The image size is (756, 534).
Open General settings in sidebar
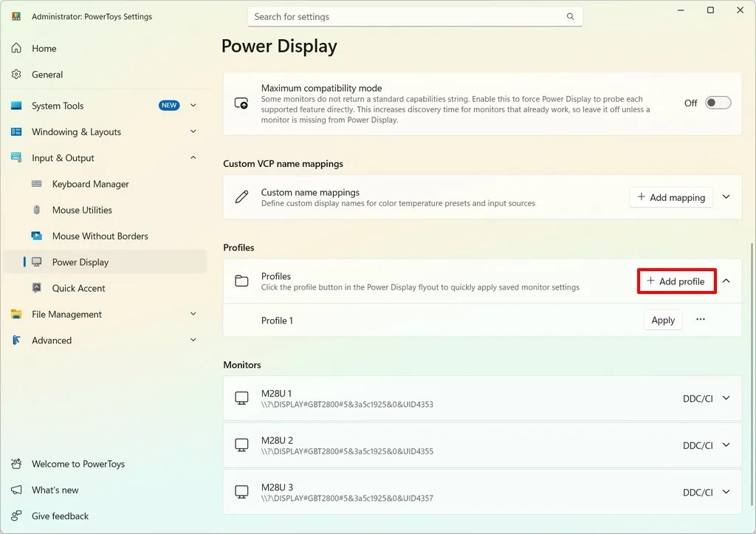click(105, 75)
